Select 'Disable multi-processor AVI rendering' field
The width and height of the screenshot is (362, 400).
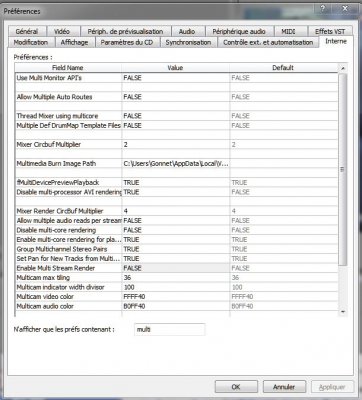point(69,192)
